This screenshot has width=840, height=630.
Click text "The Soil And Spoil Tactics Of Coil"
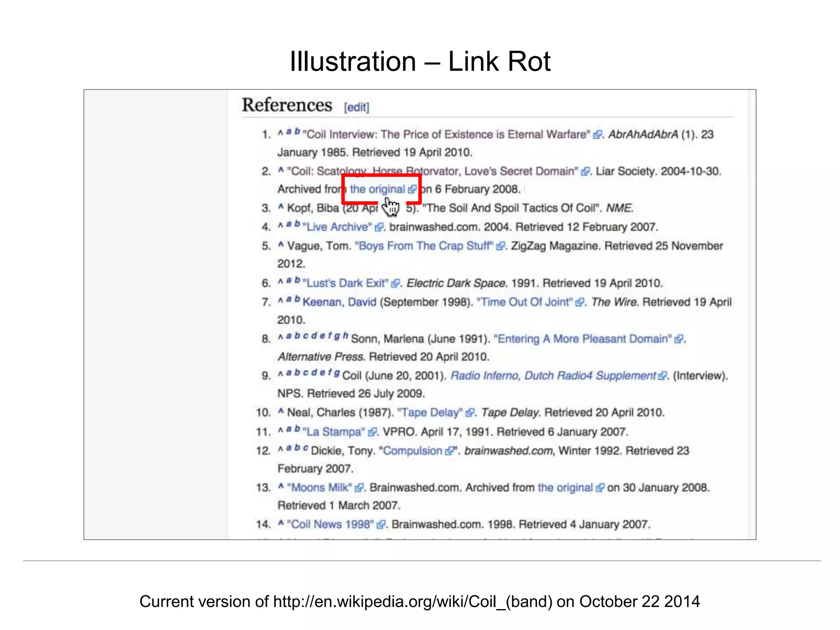point(512,208)
